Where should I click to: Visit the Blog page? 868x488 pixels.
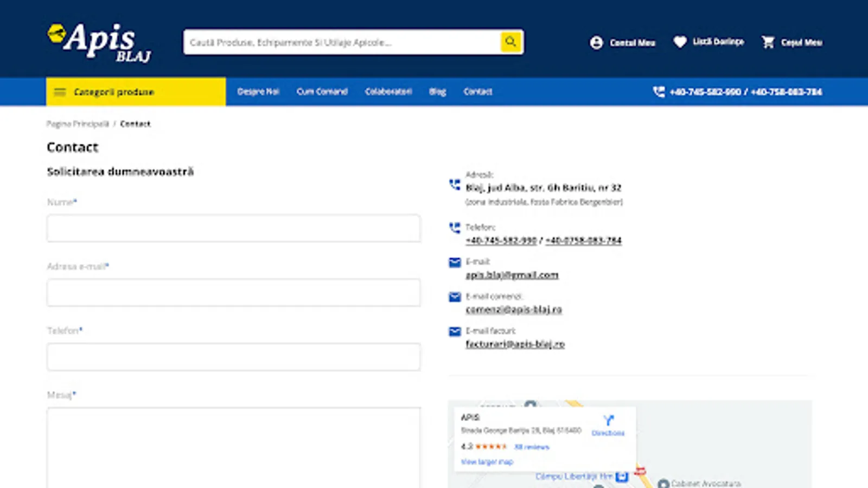437,92
